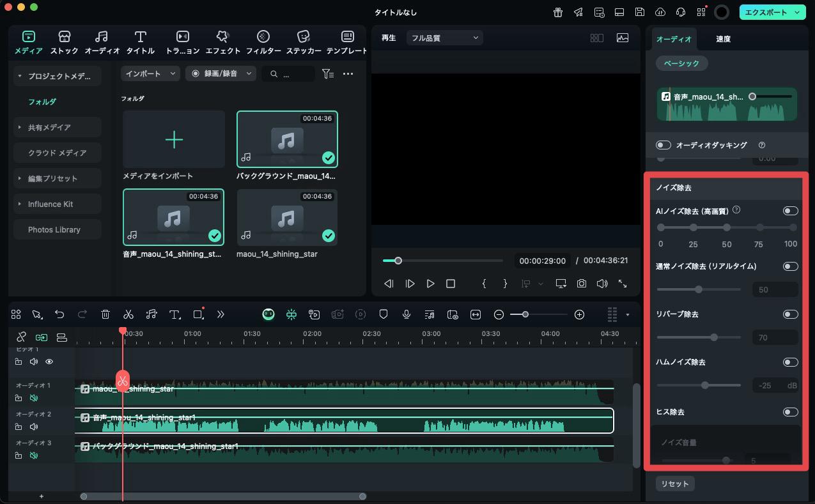Enable AI noise removal (AIノイズ除去) toggle
The width and height of the screenshot is (815, 504).
coord(790,211)
